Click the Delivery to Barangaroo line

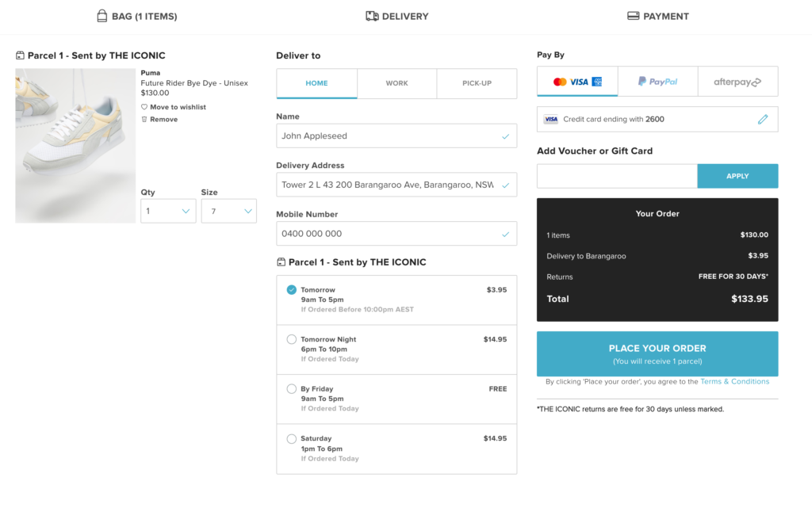[657, 256]
